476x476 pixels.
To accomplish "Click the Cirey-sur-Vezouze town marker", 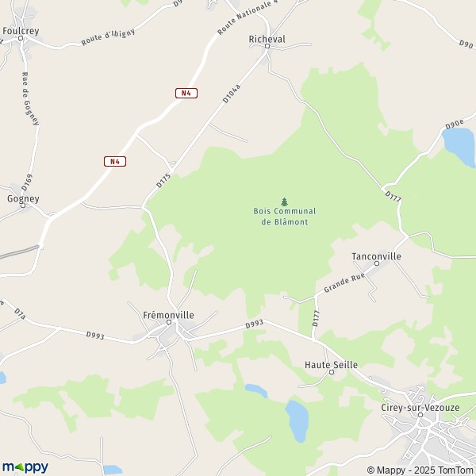I will [420, 415].
